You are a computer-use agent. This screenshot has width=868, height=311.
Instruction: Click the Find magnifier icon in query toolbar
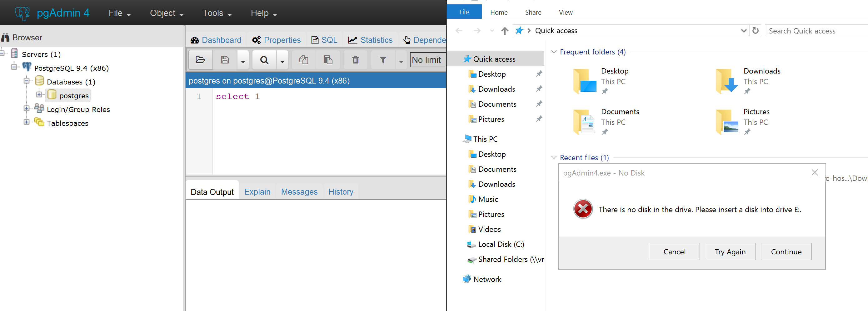pyautogui.click(x=264, y=60)
